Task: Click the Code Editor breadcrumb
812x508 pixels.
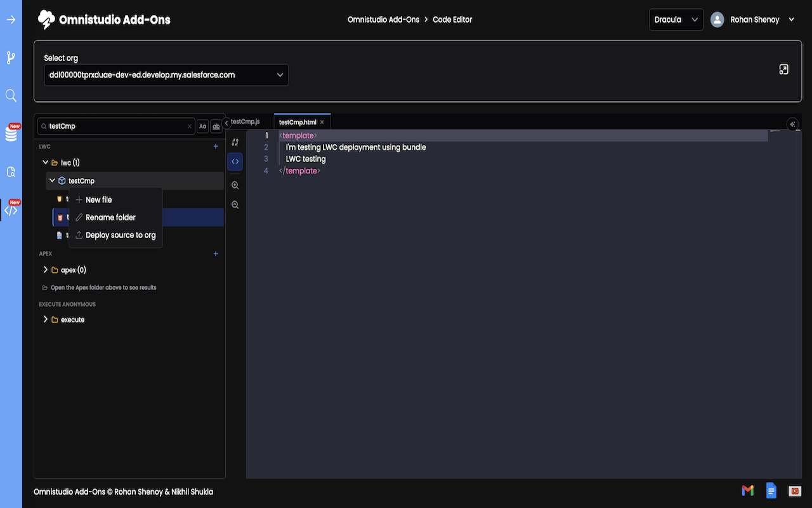Action: pyautogui.click(x=452, y=20)
